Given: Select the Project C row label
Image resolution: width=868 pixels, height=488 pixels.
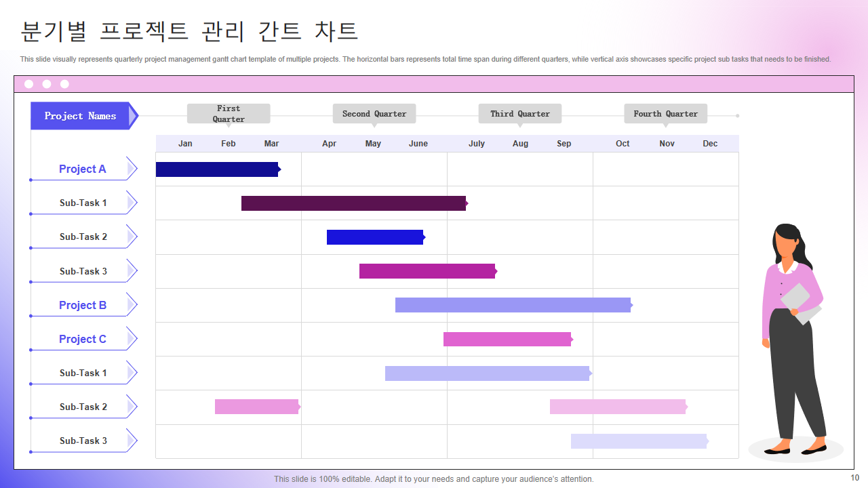Looking at the screenshot, I should click(83, 339).
